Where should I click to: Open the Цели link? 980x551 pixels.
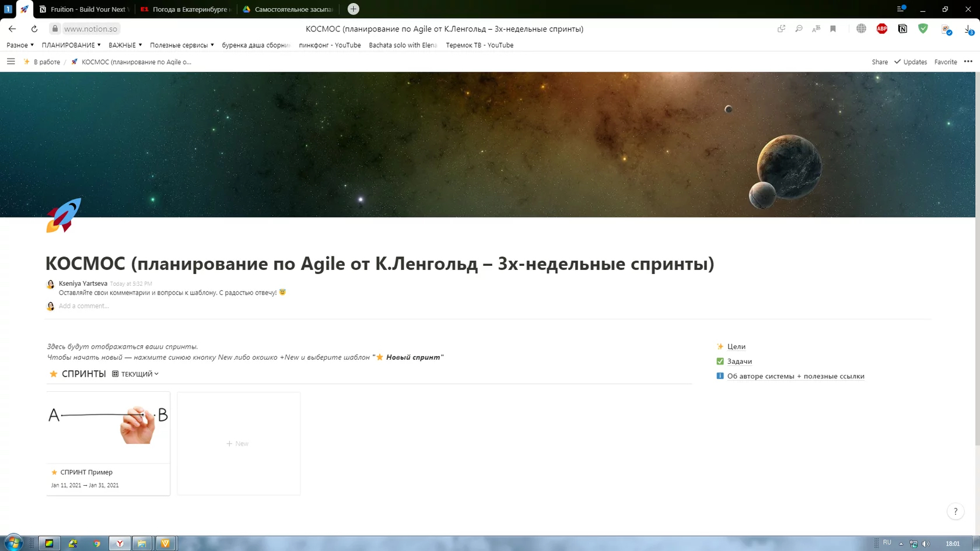pos(736,346)
